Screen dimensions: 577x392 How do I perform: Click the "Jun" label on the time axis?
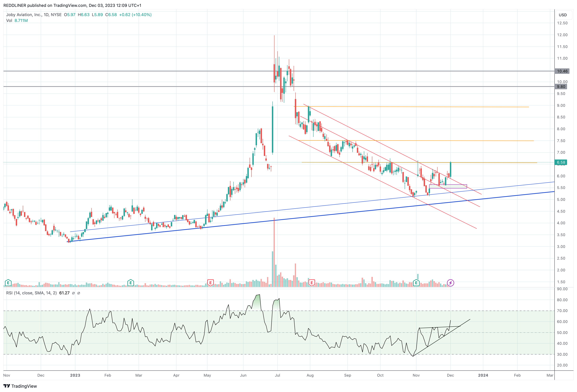point(243,375)
